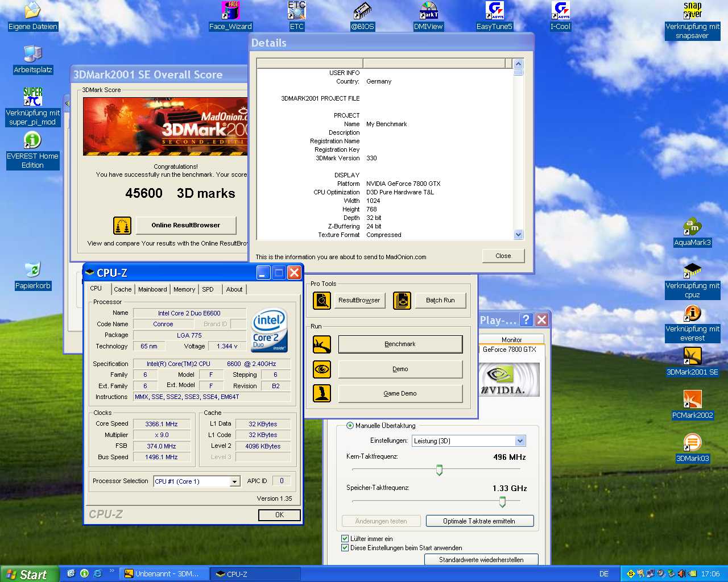Open the SPD tab in CPU-Z
Image resolution: width=728 pixels, height=582 pixels.
(208, 289)
